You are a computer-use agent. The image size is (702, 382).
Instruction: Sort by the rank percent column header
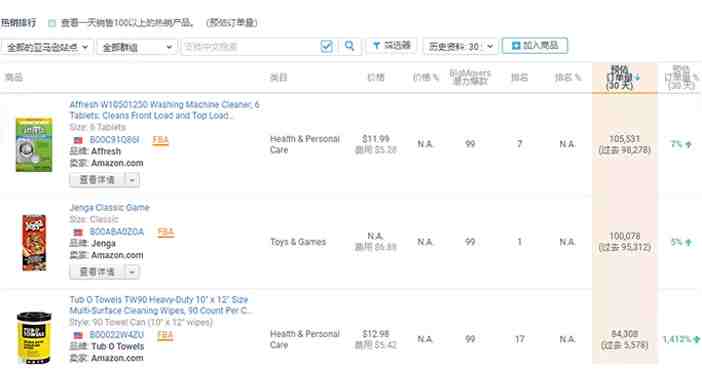click(568, 77)
